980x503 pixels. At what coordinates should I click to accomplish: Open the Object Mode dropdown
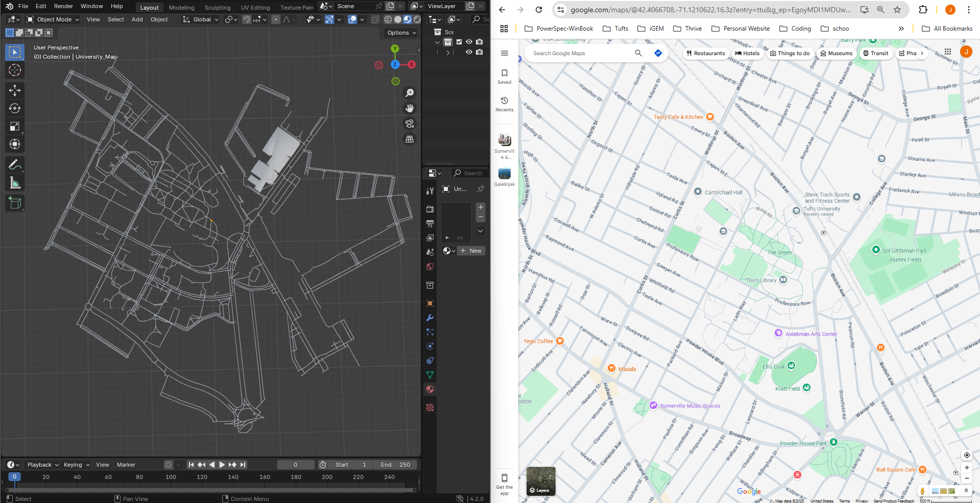54,19
